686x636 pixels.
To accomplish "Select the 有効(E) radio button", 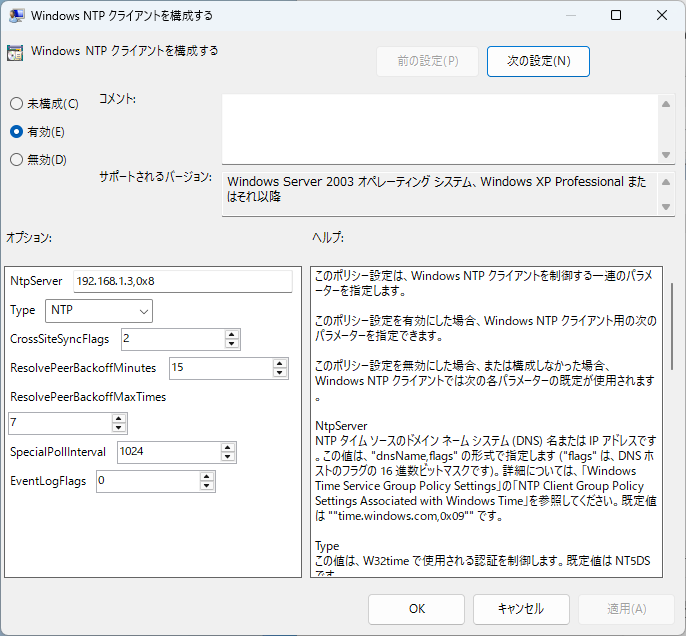I will click(x=16, y=131).
